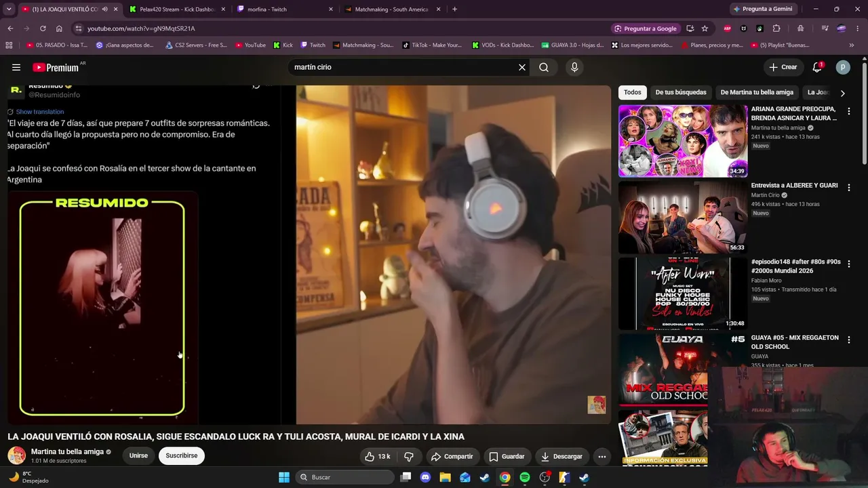Screen dimensions: 868x488
Task: Open Spotify from the taskbar
Action: click(525, 477)
